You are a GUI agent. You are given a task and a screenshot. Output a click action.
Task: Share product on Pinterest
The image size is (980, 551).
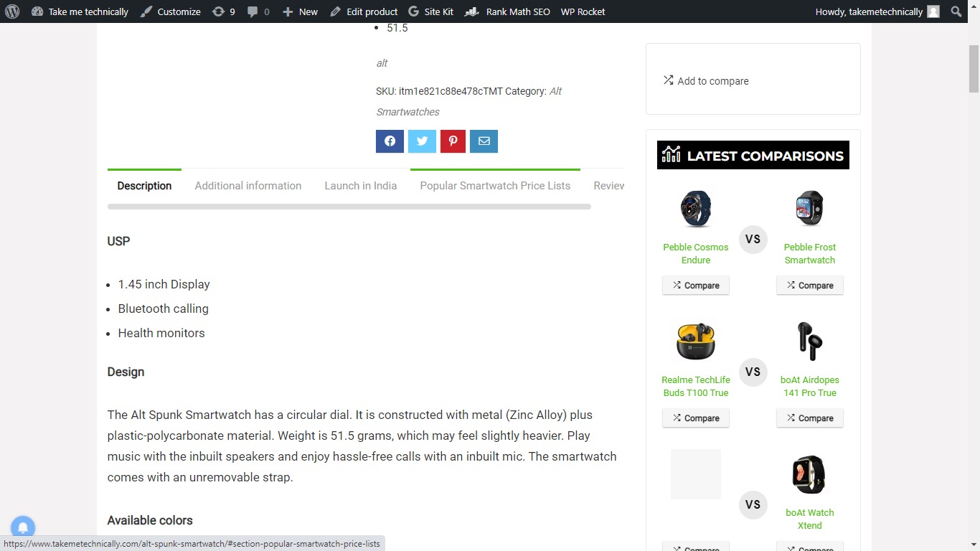tap(453, 141)
